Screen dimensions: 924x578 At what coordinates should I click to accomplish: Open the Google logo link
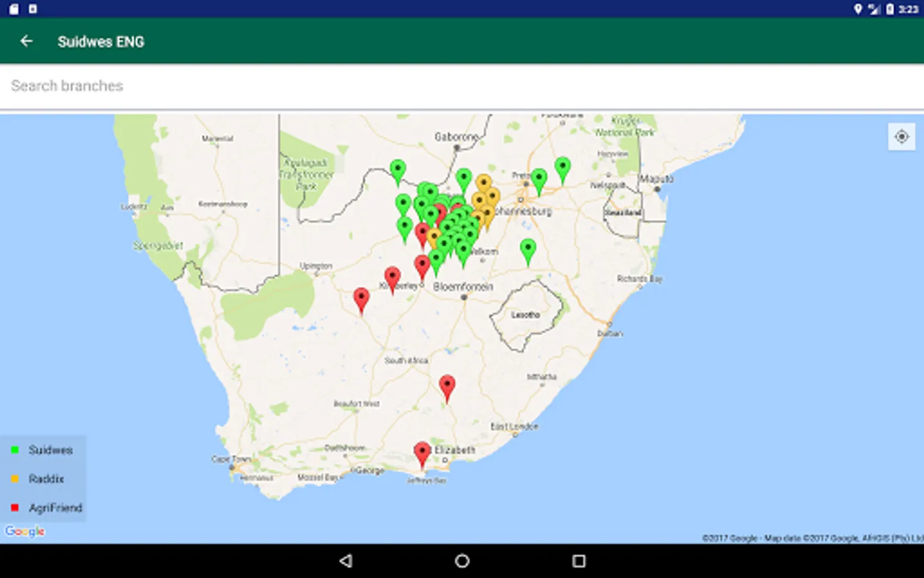coord(25,531)
